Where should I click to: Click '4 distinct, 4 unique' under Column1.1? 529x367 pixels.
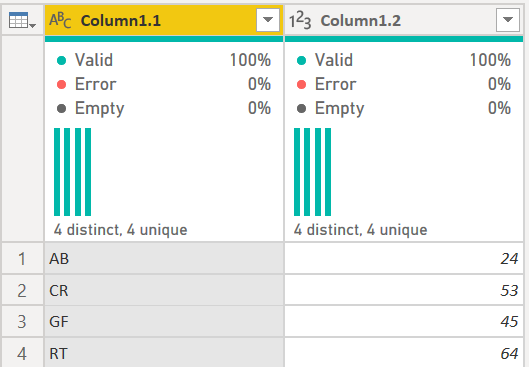click(x=120, y=230)
